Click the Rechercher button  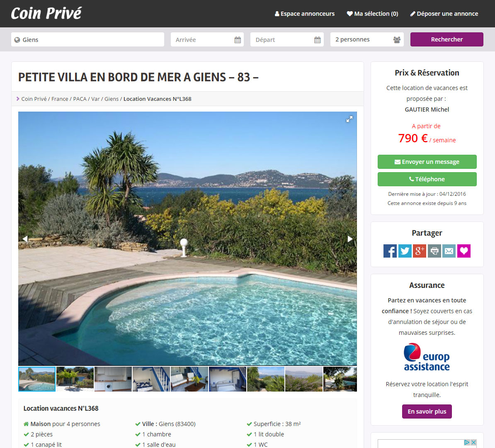pos(446,39)
